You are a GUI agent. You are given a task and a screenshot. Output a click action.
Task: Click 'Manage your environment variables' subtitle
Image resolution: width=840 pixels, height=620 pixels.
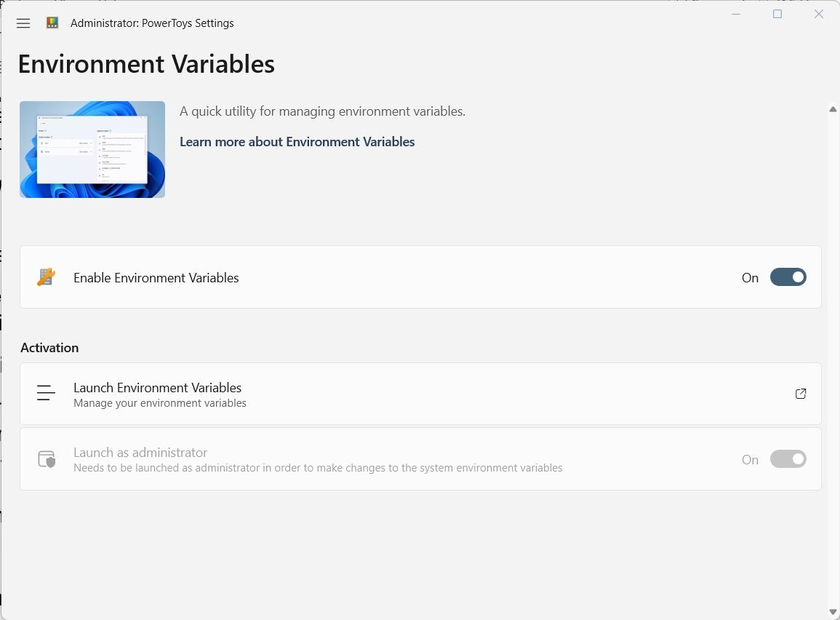(160, 403)
